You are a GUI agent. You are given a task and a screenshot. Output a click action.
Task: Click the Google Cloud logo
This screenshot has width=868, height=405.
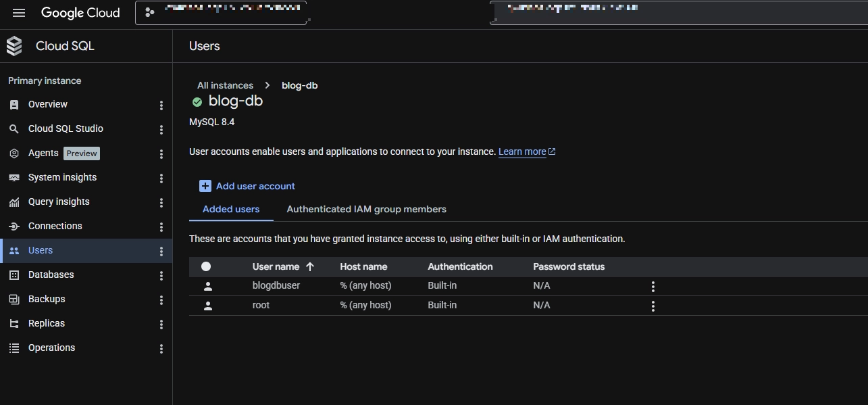80,13
